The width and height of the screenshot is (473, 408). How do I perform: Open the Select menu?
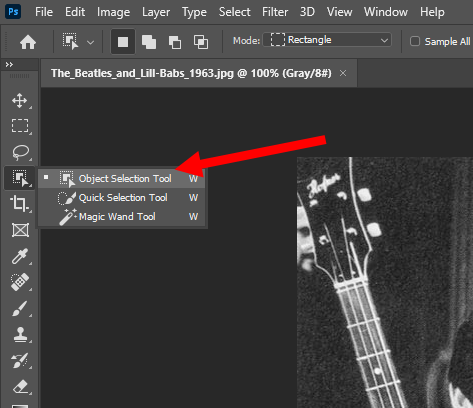click(234, 12)
